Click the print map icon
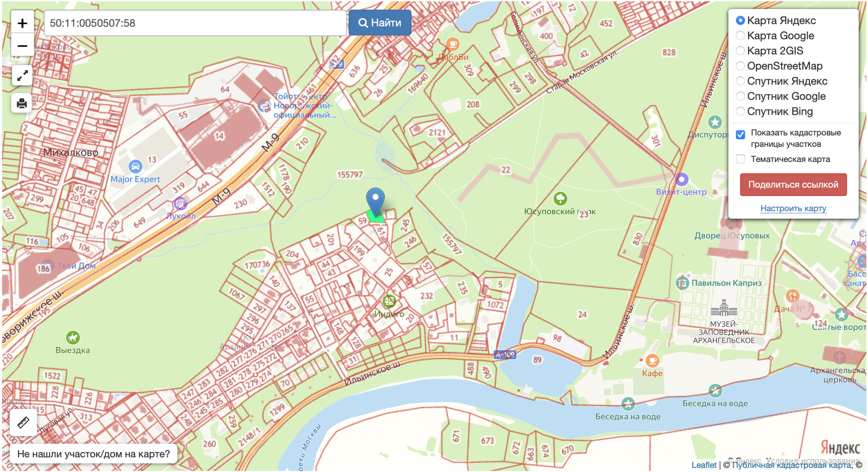 pyautogui.click(x=22, y=103)
